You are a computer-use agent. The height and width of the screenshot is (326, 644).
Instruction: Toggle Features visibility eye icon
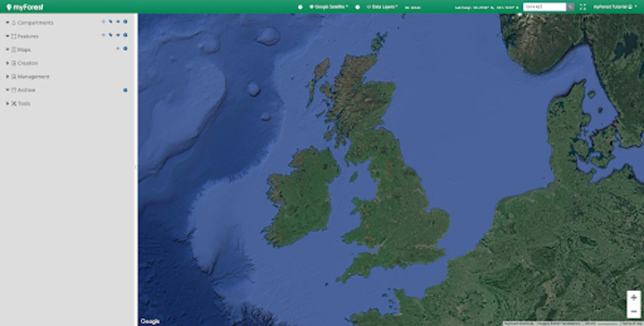point(118,35)
